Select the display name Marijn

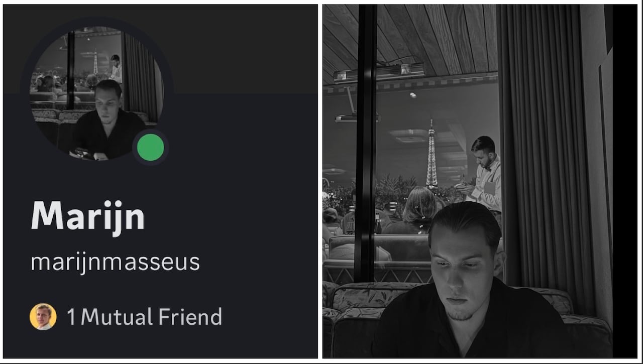point(88,216)
